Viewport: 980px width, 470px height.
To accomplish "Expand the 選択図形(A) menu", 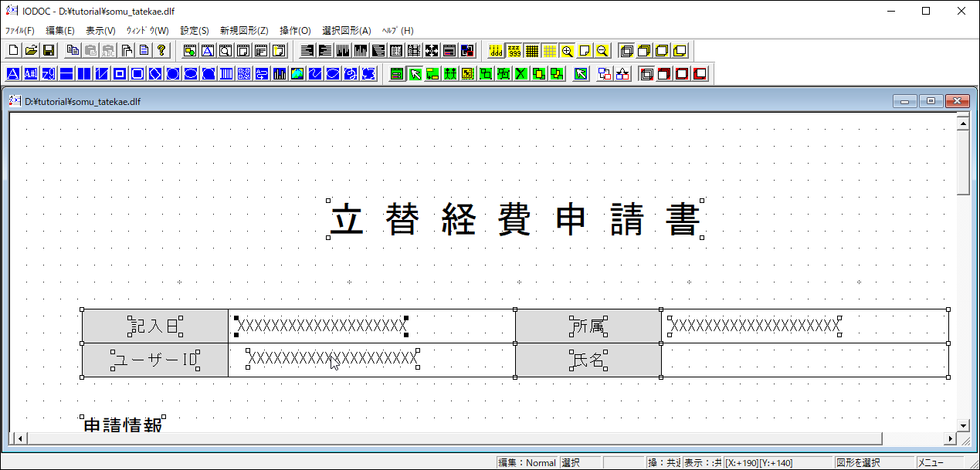I will point(346,31).
